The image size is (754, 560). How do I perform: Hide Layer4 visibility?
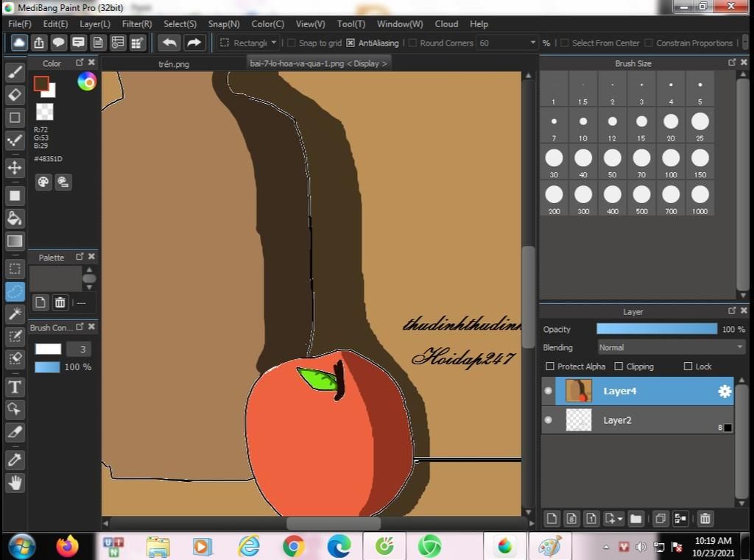point(548,391)
